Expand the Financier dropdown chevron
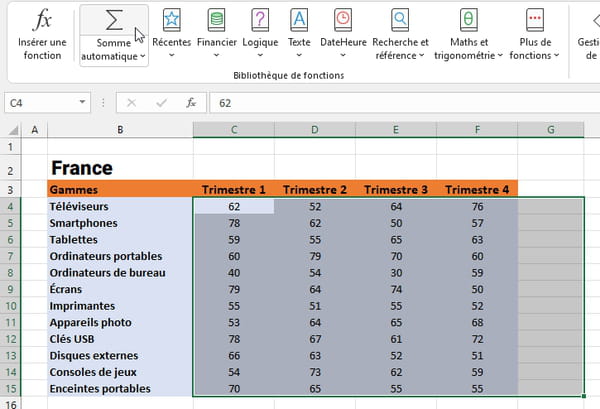The height and width of the screenshot is (409, 600). 216,55
